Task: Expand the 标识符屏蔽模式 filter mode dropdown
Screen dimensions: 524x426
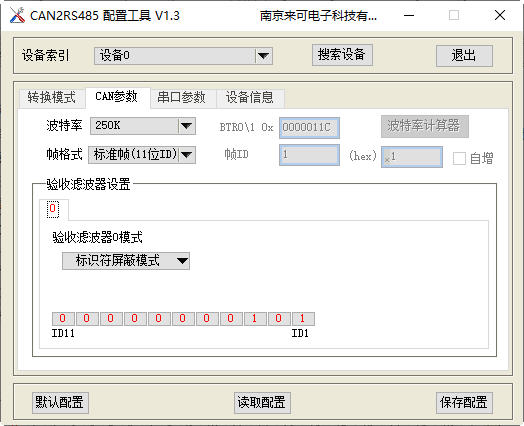Action: pos(126,261)
